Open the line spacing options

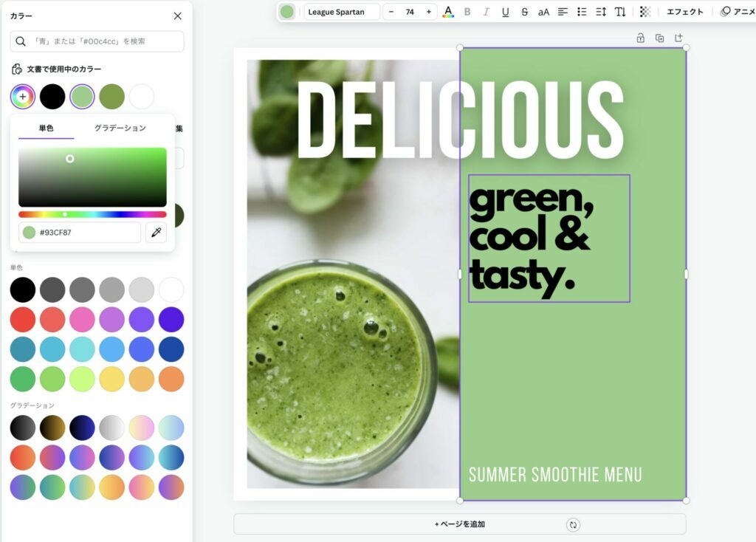601,12
